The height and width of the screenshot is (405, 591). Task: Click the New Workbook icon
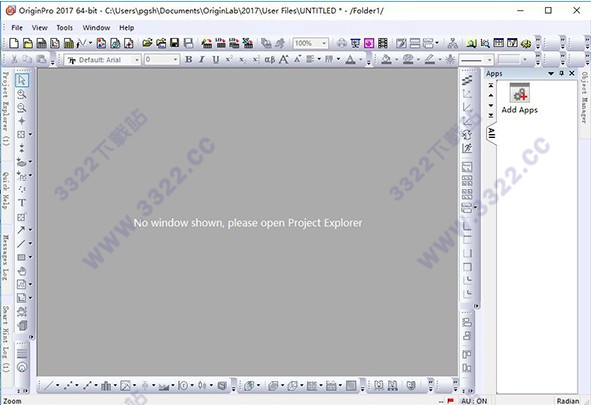point(41,43)
